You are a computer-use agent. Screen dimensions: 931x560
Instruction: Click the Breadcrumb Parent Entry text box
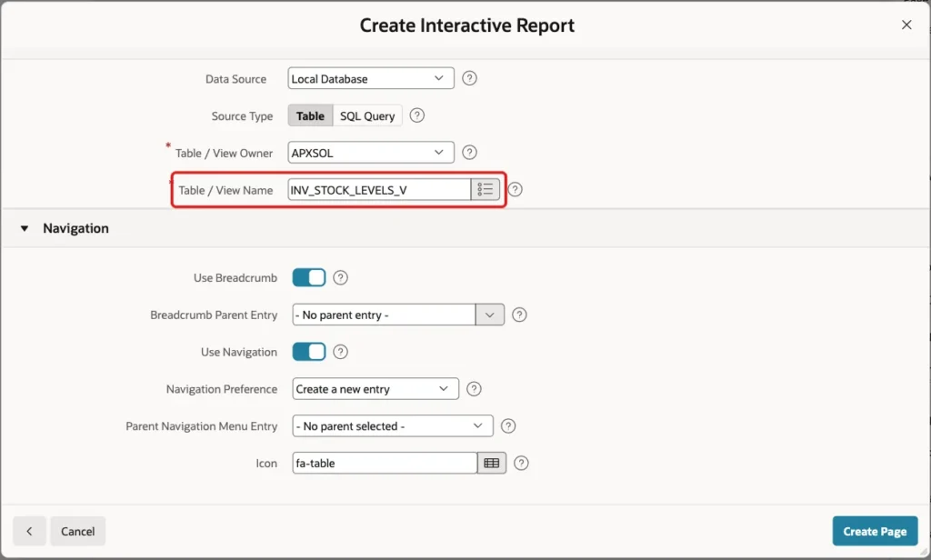click(384, 315)
